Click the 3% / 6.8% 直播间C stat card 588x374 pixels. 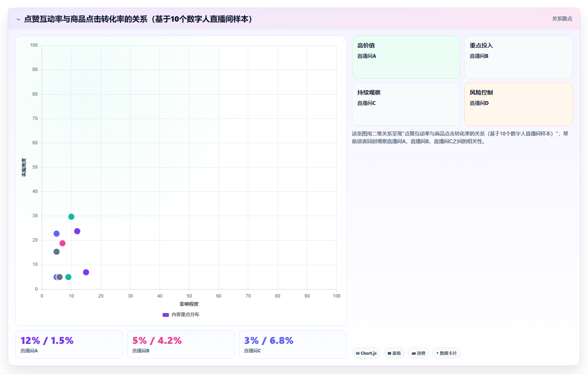[x=292, y=344]
